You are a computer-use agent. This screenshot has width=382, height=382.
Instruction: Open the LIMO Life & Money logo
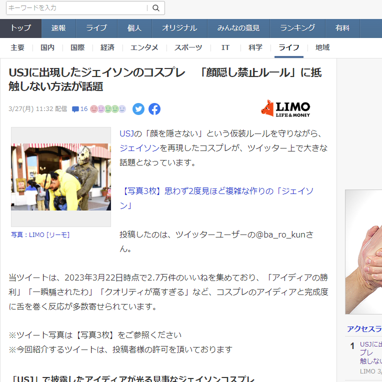(x=285, y=109)
